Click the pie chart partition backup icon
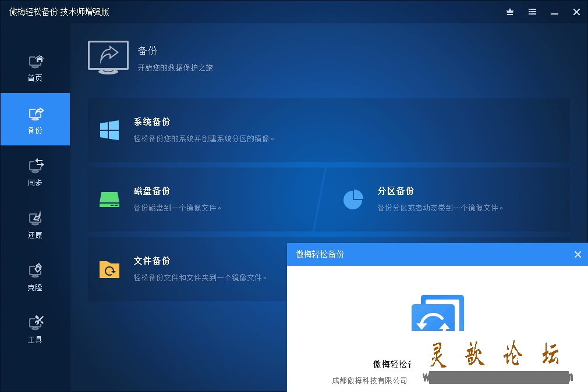Screen dimensions: 588x392 point(353,199)
